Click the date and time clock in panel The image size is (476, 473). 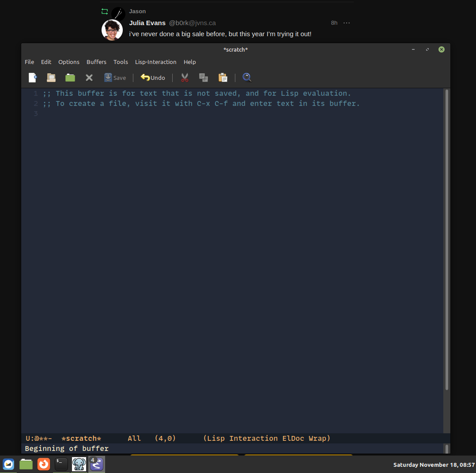pyautogui.click(x=434, y=465)
